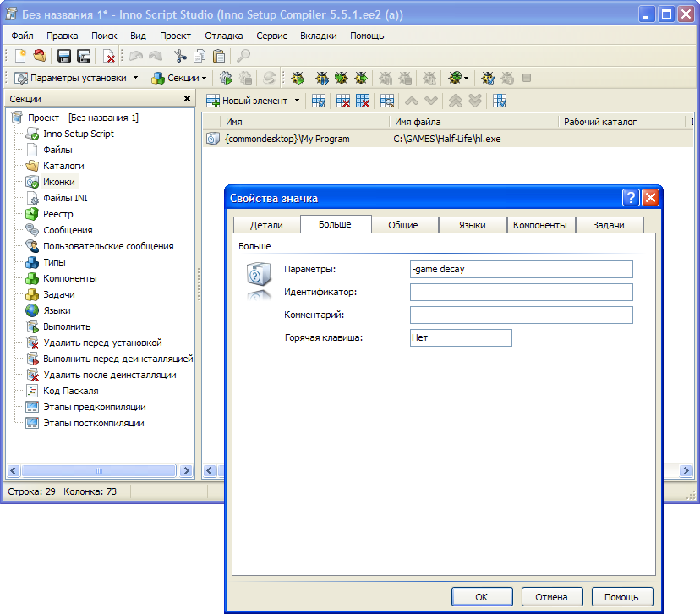Screen dimensions: 700x614
Task: Open the Отладка menu
Action: tap(223, 36)
